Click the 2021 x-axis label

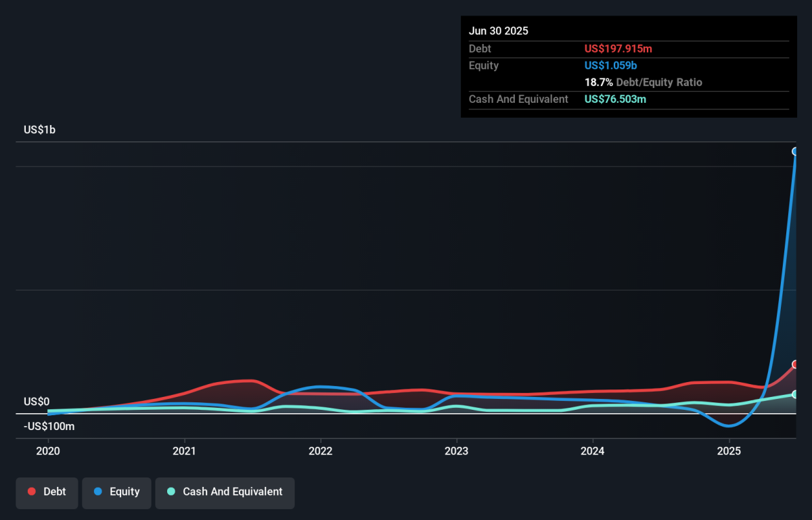tap(185, 450)
